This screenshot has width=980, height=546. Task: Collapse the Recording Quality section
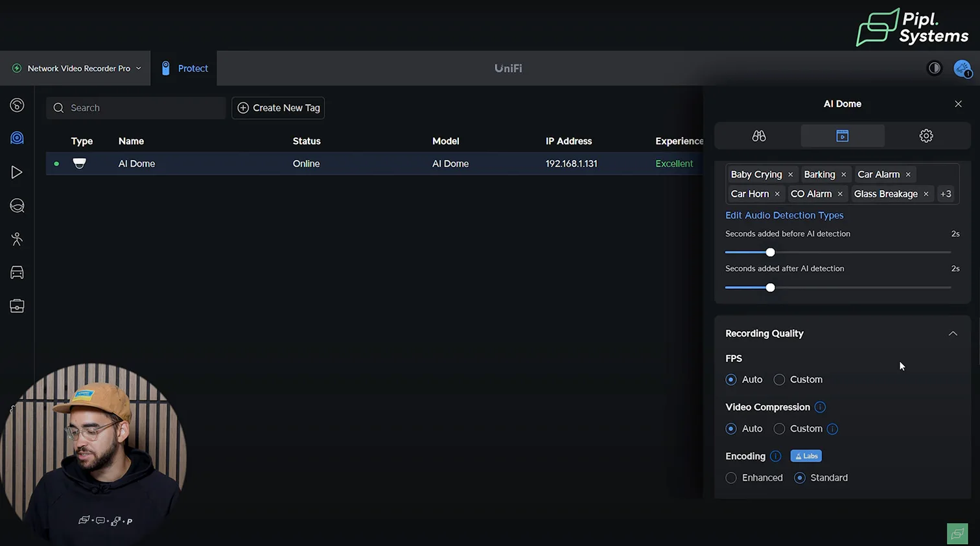952,333
